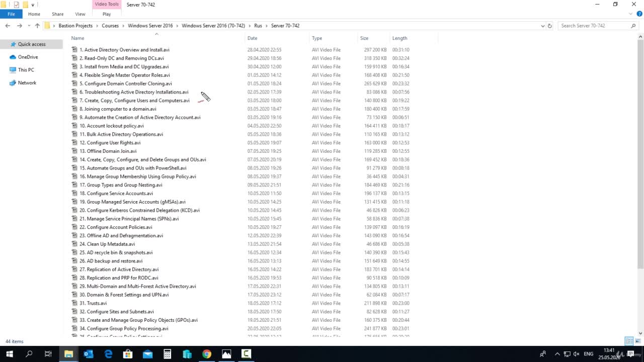This screenshot has height=362, width=644.
Task: Open taskbar Search
Action: point(29,354)
